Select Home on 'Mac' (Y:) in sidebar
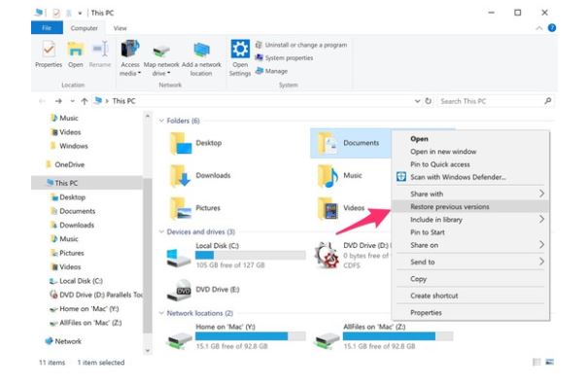588x387 pixels. click(84, 309)
